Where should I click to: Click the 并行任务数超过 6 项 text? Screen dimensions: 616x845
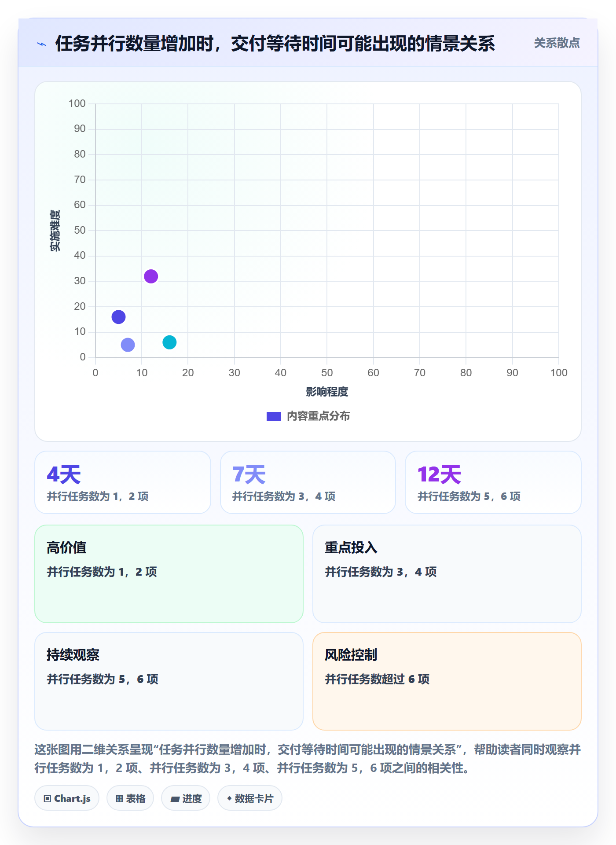(377, 679)
